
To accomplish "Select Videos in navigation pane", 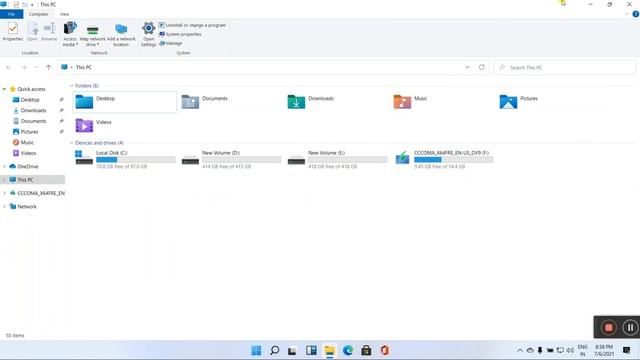I will point(28,153).
